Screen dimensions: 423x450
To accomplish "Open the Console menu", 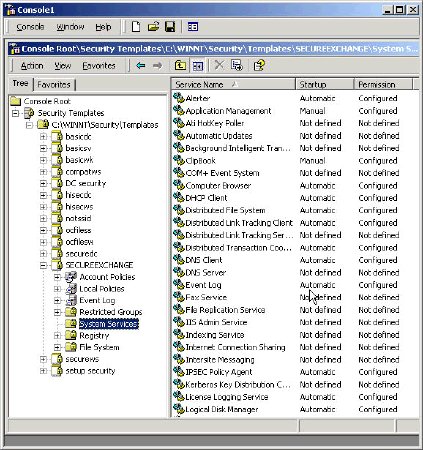I will 30,27.
